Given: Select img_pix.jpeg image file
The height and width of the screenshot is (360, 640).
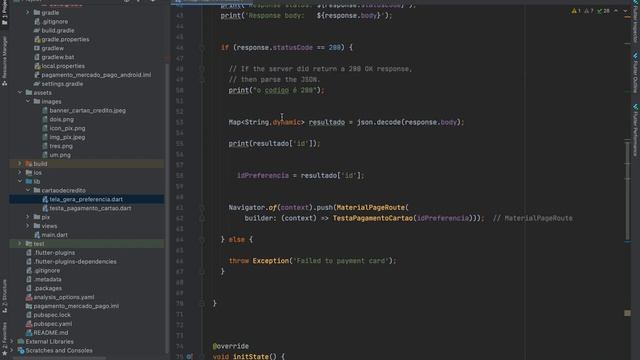Looking at the screenshot, I should tap(67, 137).
